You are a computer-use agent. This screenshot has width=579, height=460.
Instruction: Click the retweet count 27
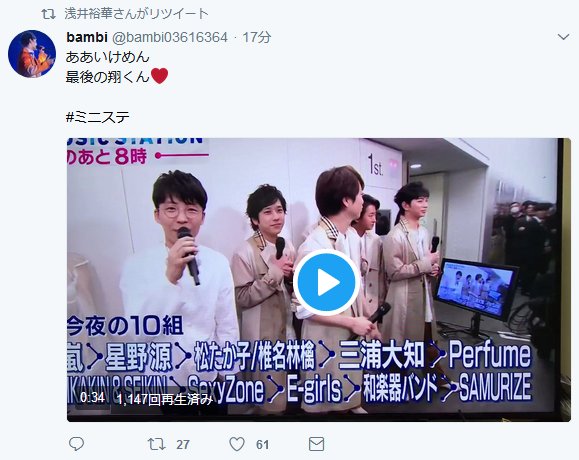(x=183, y=444)
